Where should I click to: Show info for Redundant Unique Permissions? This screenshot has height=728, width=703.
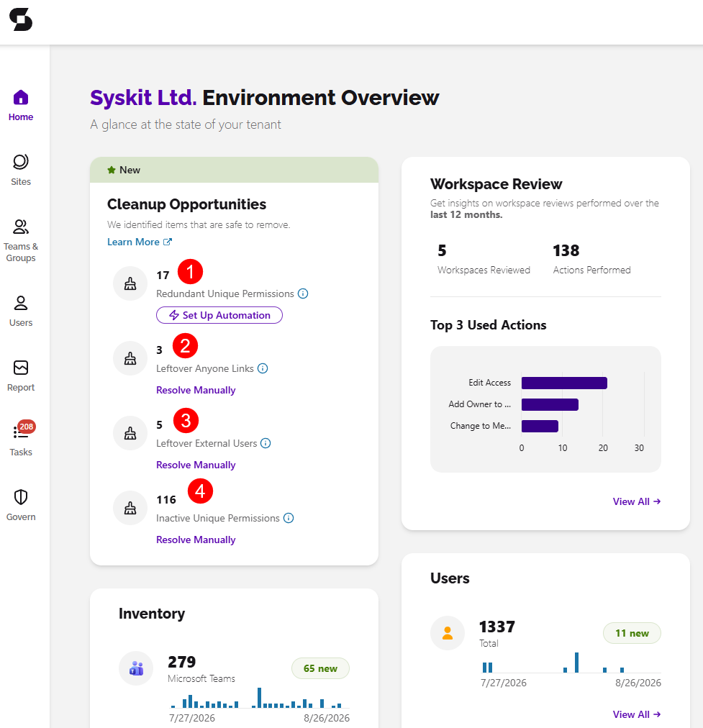[x=303, y=294]
